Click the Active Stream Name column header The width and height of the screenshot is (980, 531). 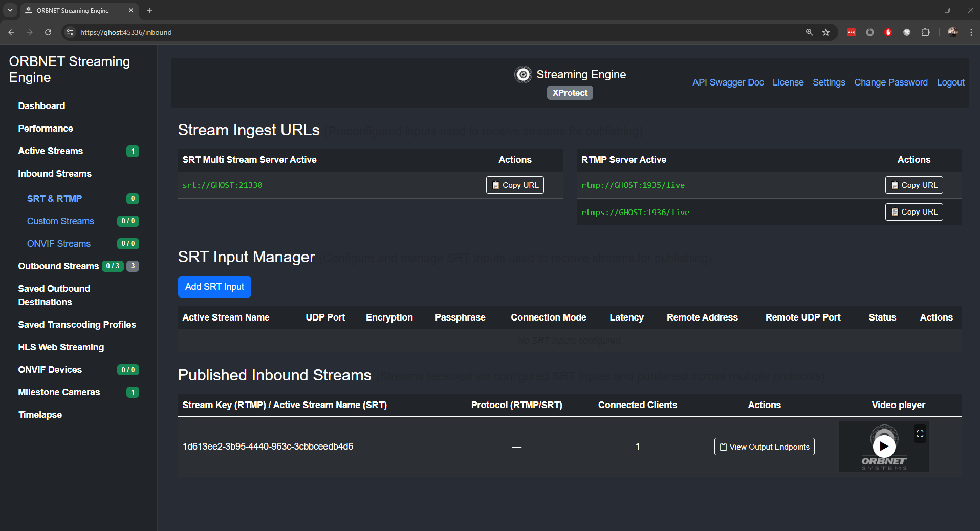click(x=226, y=317)
